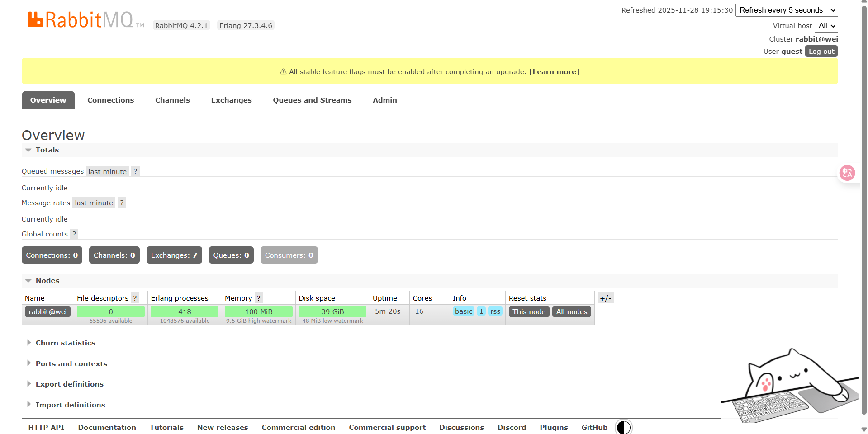
Task: Click the Uptime value 5m 20s
Action: (x=388, y=311)
